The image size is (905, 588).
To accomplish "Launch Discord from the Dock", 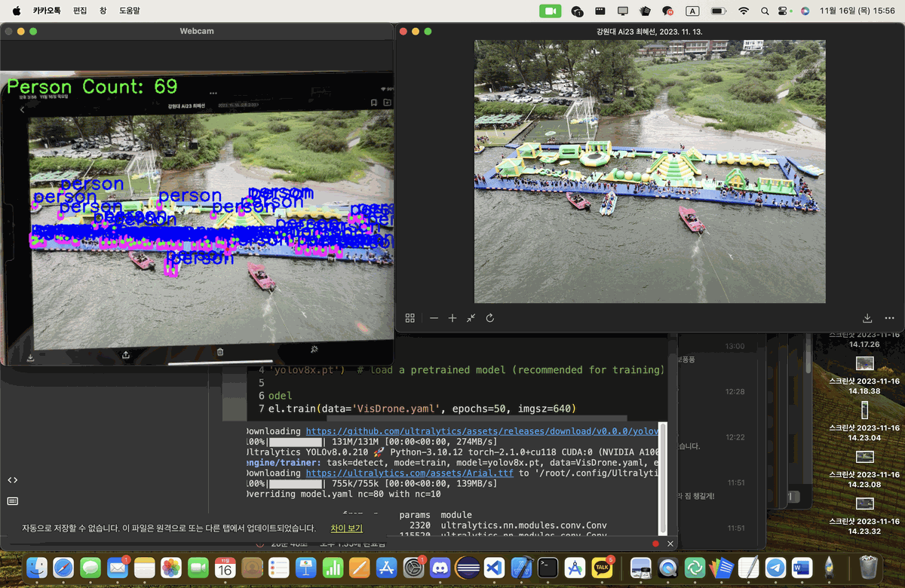I will [x=440, y=568].
